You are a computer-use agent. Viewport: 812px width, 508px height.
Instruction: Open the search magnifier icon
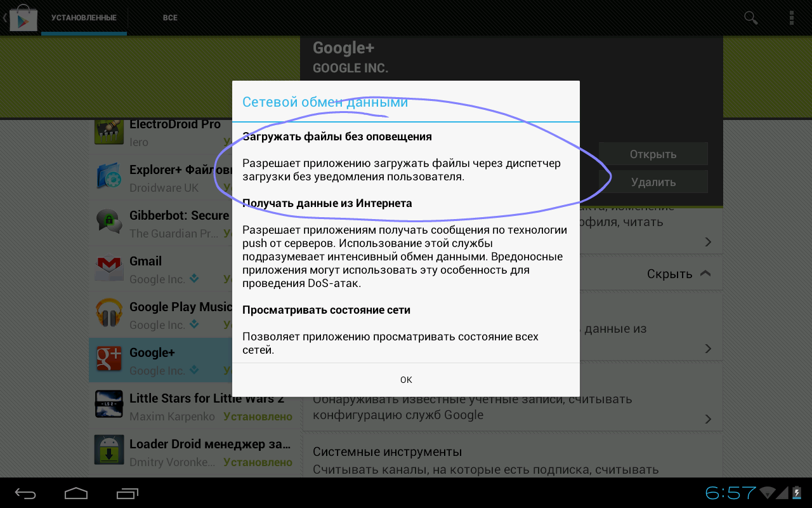click(751, 18)
